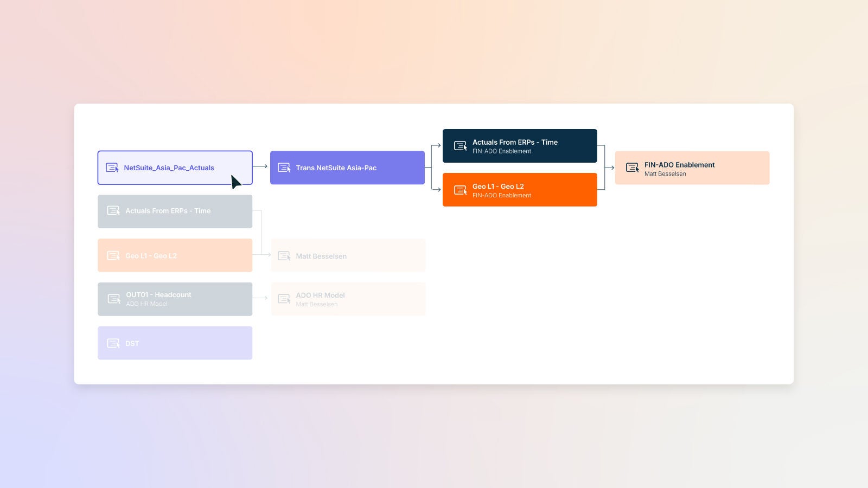Select the FIN-ADO Enablement node icon
Screen dimensions: 868x488
[x=632, y=168]
